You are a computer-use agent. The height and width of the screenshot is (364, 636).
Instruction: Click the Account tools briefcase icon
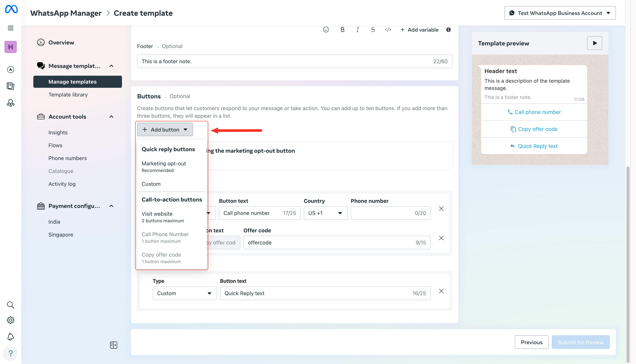(x=41, y=117)
